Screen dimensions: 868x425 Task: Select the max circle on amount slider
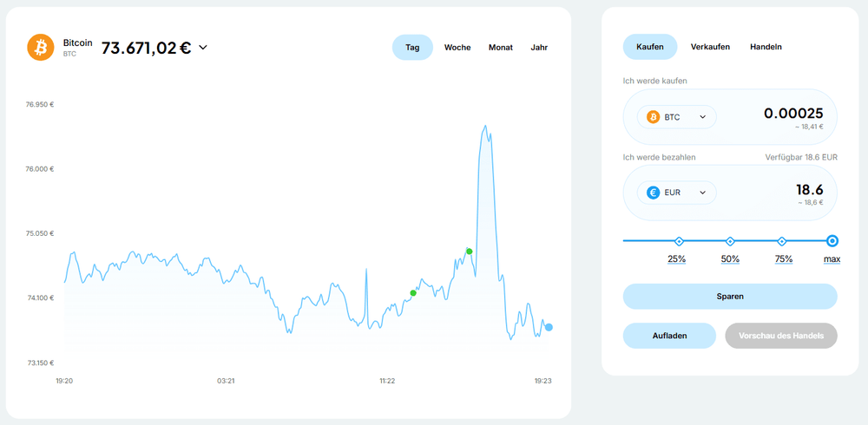[x=832, y=241]
